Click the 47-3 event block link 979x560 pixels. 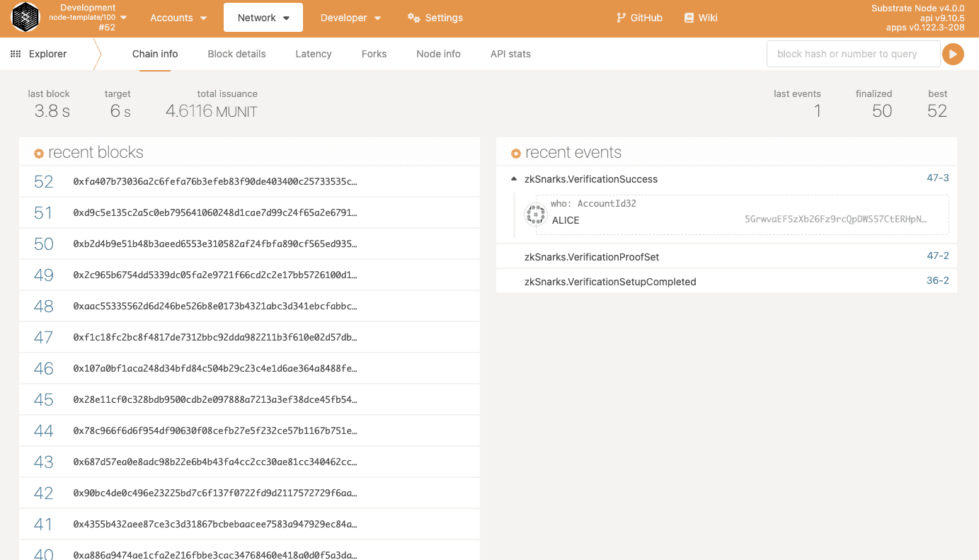(937, 178)
